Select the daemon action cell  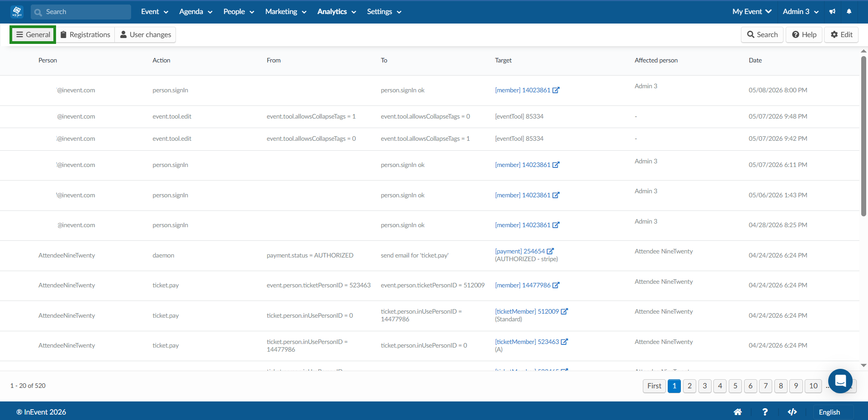163,255
